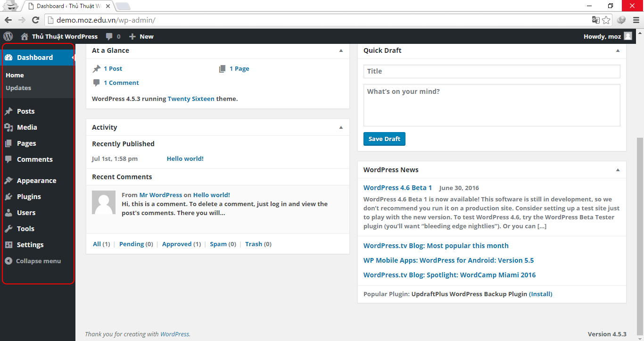
Task: Click the Media icon in sidebar
Action: pos(8,127)
